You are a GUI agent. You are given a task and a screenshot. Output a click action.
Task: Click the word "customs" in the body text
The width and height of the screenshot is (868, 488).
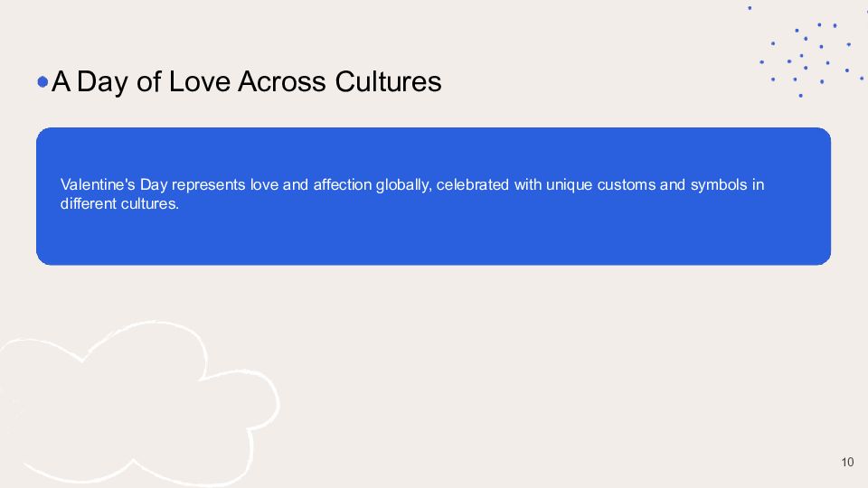coord(627,185)
